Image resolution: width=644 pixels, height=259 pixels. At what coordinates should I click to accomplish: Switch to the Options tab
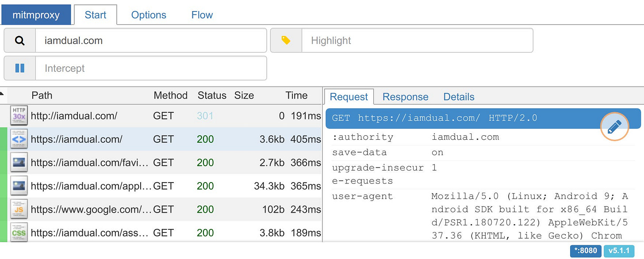coord(149,15)
